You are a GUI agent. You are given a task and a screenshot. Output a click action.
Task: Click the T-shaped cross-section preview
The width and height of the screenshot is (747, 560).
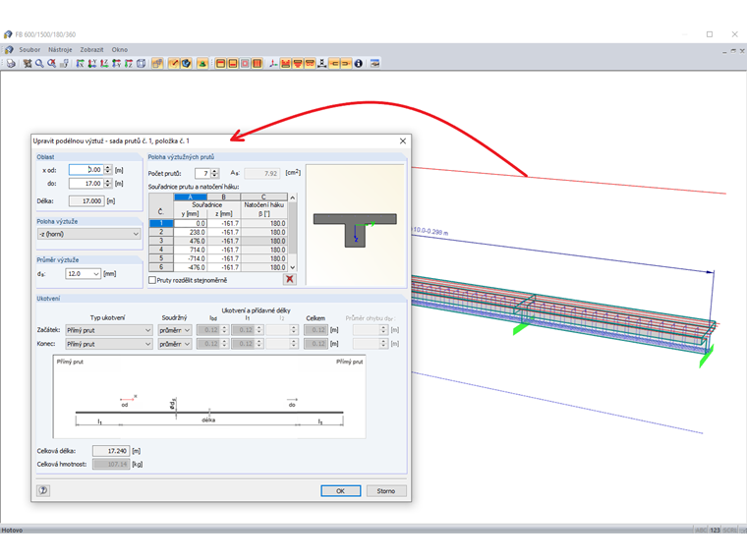point(355,230)
